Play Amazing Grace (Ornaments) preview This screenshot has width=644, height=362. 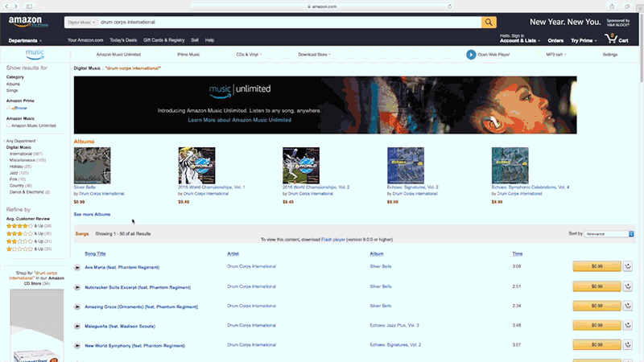click(77, 306)
